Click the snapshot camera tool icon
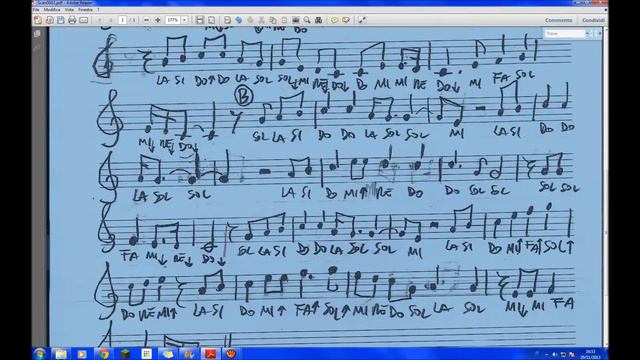Image resolution: width=640 pixels, height=360 pixels. coord(296,20)
